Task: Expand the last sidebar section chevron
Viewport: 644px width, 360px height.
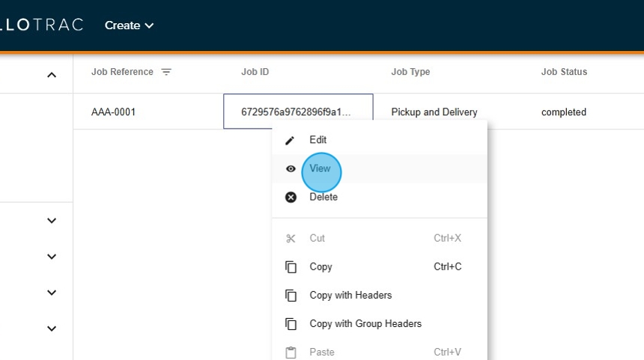Action: tap(52, 329)
